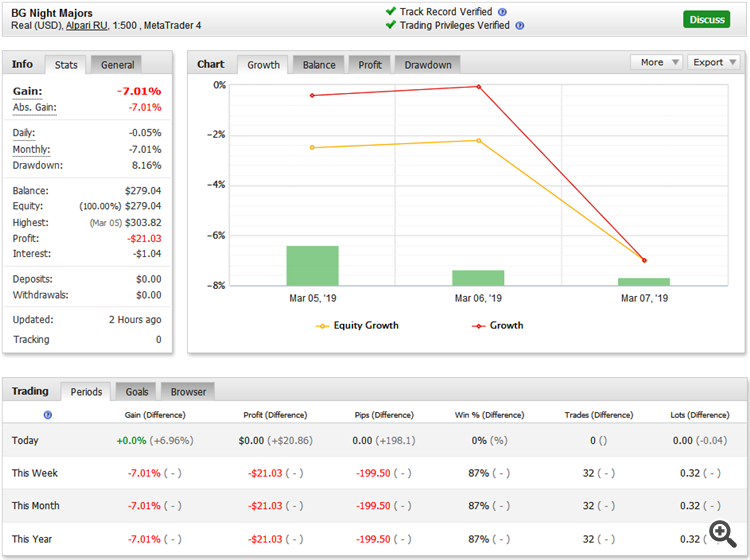This screenshot has width=750, height=560.
Task: Switch to the Goals tab
Action: pos(137,392)
